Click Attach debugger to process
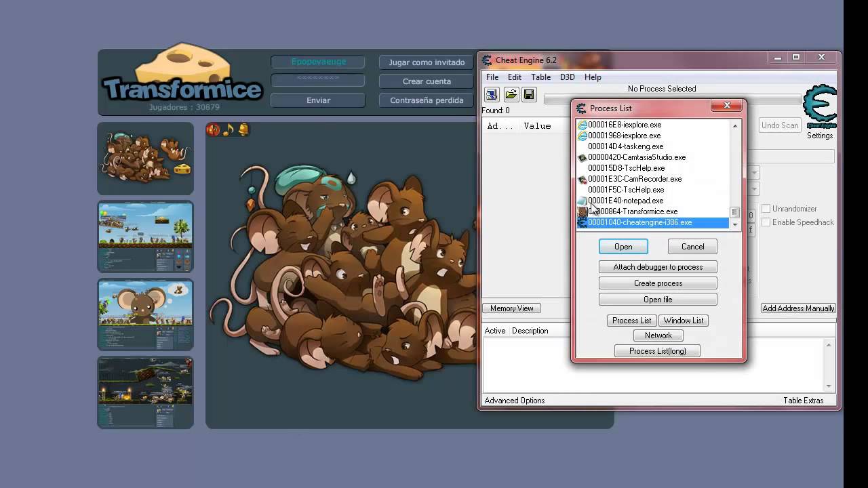Viewport: 868px width, 488px height. click(658, 267)
